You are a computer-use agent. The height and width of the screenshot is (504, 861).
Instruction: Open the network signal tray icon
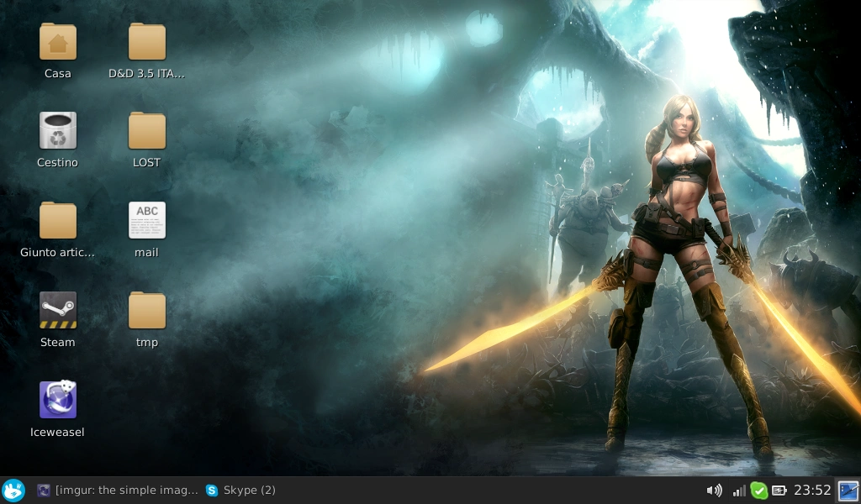point(739,491)
